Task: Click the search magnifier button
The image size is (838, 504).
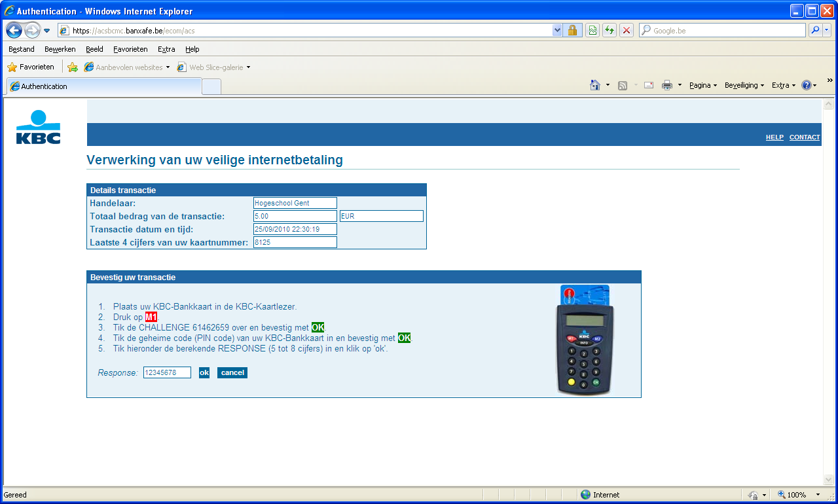Action: [816, 30]
